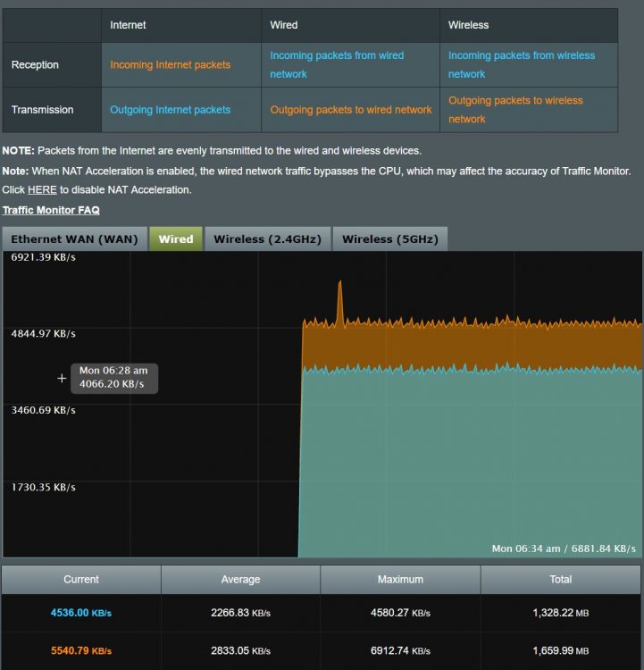Click HERE to disable NAT Acceleration
Viewport: 644px width, 670px height.
point(42,189)
